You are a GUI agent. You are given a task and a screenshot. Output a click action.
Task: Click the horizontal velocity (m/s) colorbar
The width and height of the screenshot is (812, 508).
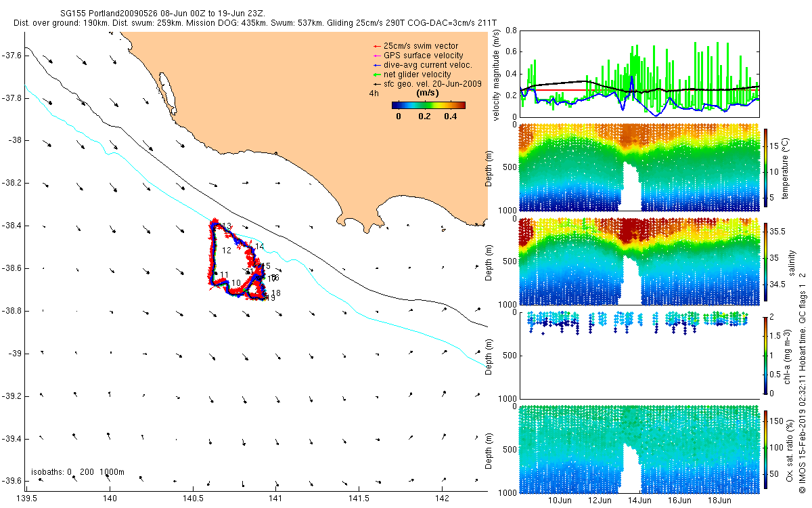pyautogui.click(x=428, y=105)
